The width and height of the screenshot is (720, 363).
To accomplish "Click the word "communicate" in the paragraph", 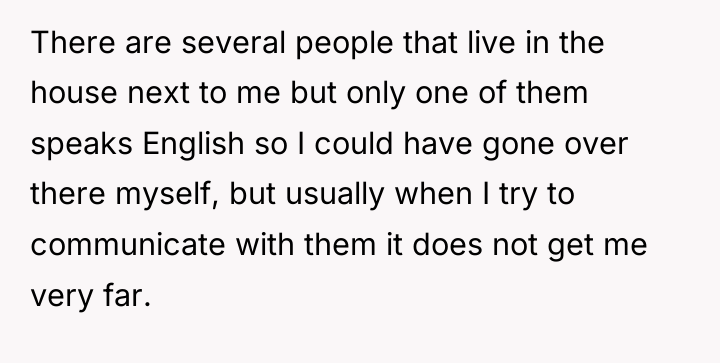I will tap(128, 244).
